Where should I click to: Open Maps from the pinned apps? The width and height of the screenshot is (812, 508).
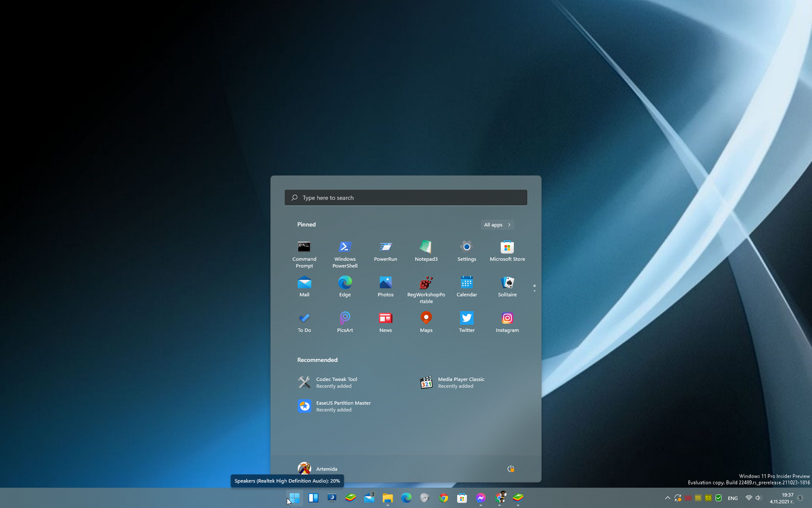426,323
